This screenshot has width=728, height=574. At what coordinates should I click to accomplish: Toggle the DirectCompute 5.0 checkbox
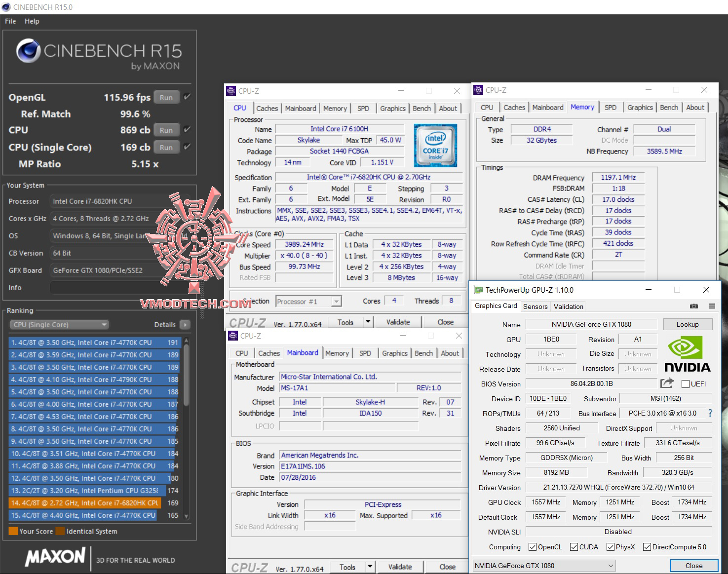coord(647,547)
